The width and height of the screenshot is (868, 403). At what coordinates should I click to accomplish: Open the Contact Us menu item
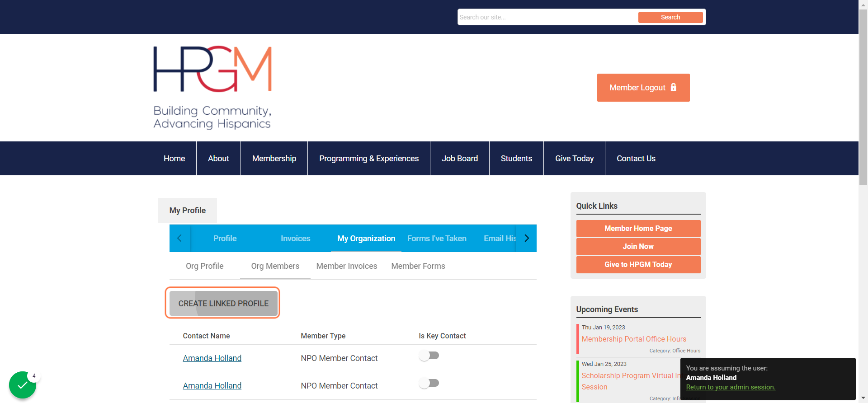(636, 159)
